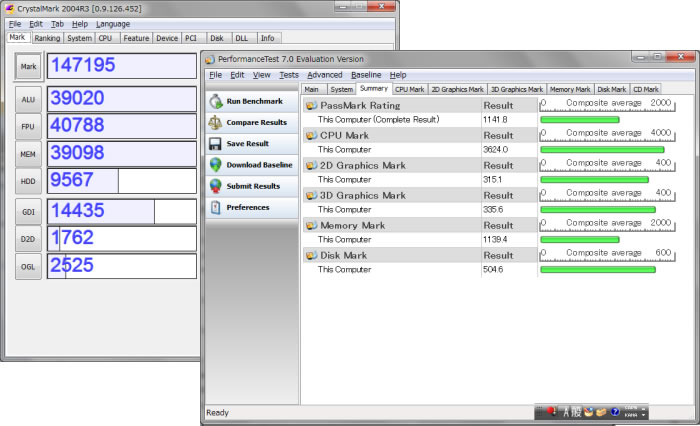
Task: Click the HDD benchmark button
Action: click(x=28, y=181)
